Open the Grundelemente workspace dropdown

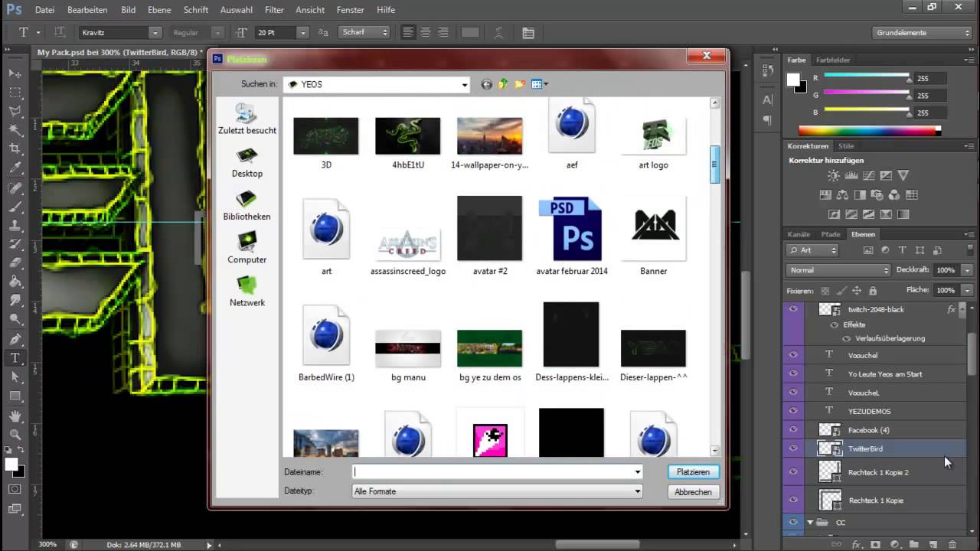(922, 33)
